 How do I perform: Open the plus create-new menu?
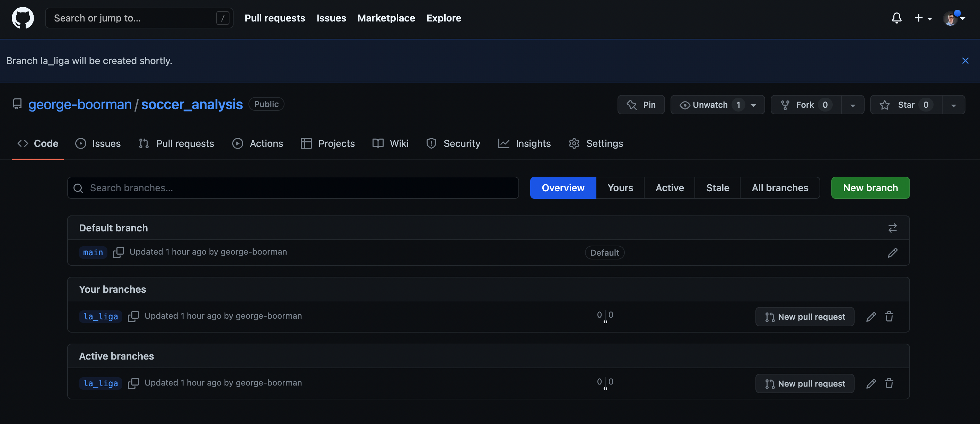pos(923,18)
